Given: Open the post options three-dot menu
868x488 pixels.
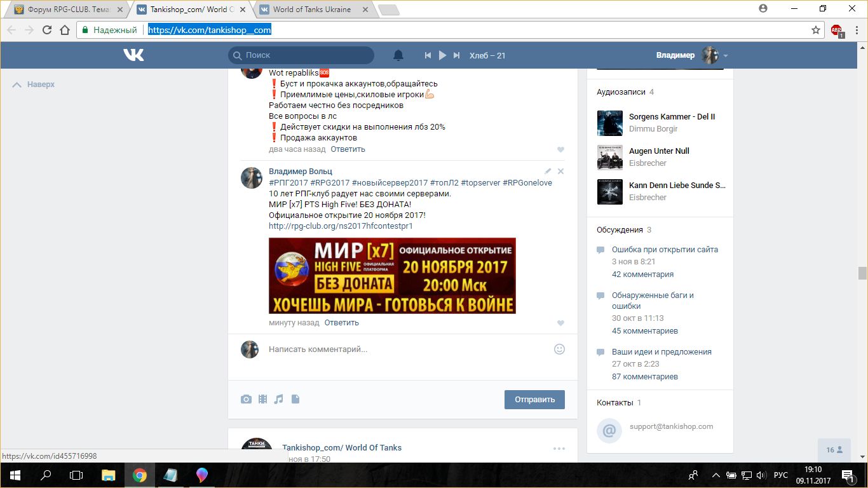Looking at the screenshot, I should tap(559, 449).
